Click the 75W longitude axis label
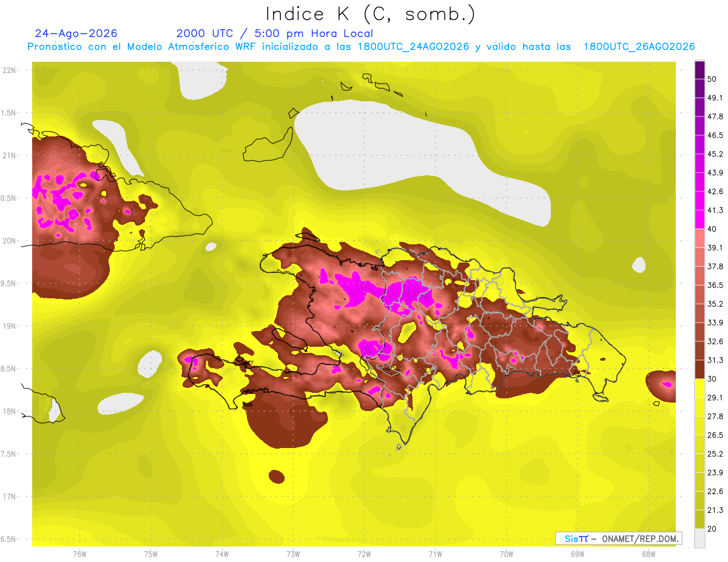Viewport: 728px width, 562px height. click(151, 554)
